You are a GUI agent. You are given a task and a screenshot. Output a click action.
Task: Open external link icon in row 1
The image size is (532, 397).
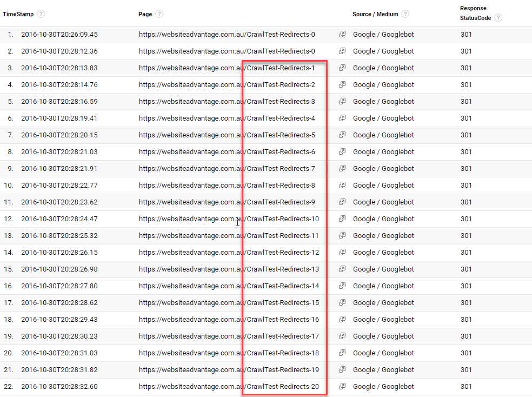pos(342,34)
